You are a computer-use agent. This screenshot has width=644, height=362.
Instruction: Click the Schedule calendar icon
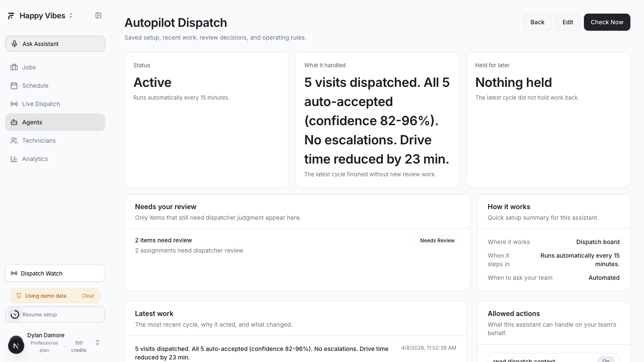(14, 85)
